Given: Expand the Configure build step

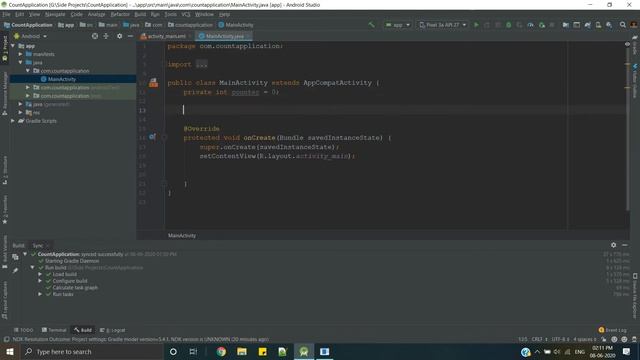Looking at the screenshot, I should click(40, 281).
